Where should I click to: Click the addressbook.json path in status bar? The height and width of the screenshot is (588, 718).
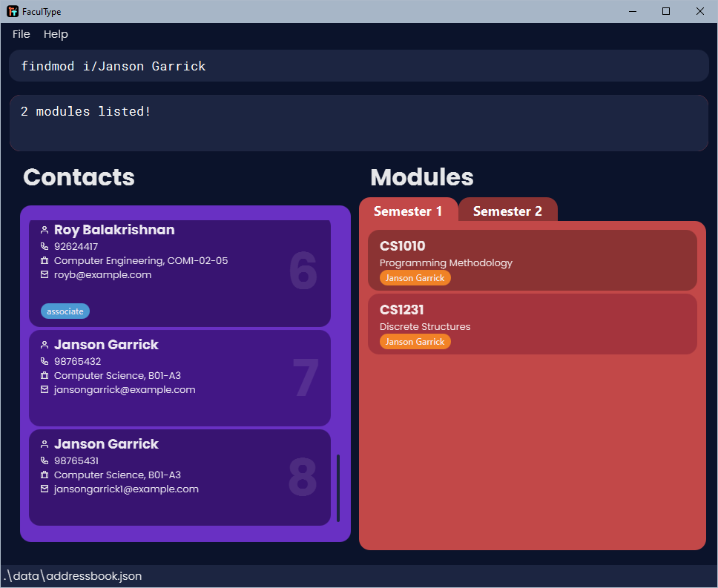tap(73, 575)
